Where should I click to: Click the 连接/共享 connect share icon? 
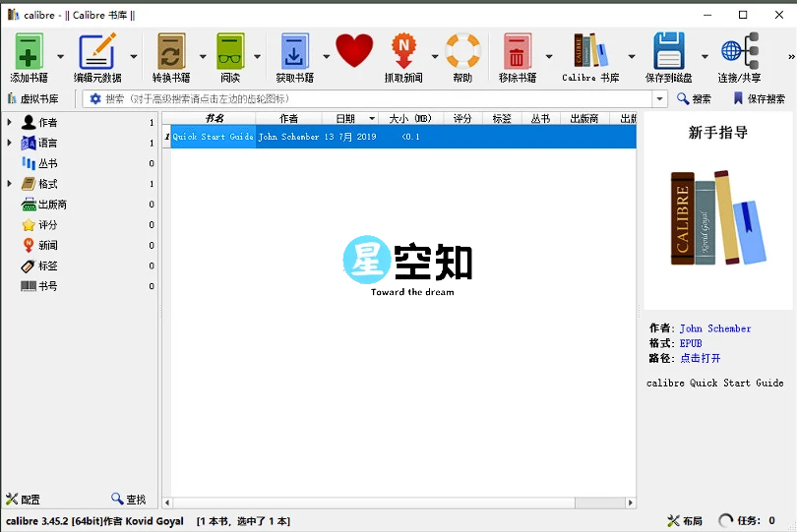click(x=740, y=51)
